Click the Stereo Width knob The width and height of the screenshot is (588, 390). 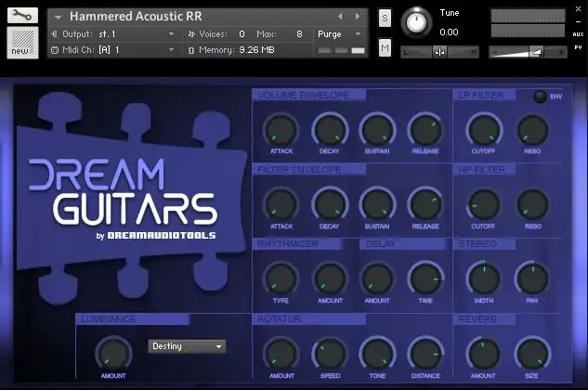tap(484, 279)
